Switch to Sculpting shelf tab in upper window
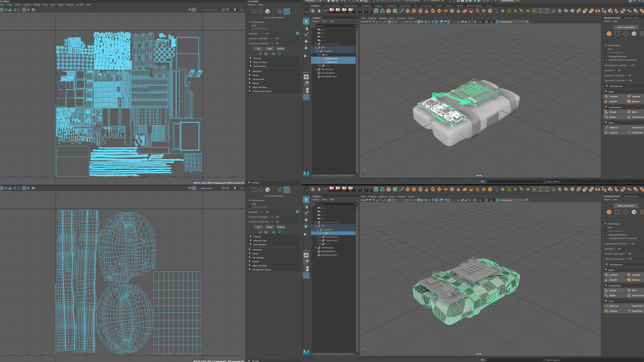 [366, 6]
